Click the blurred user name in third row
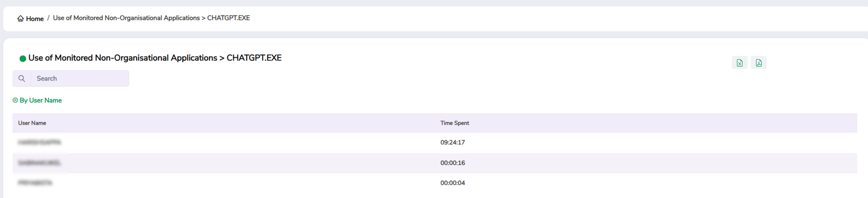Image resolution: width=868 pixels, height=198 pixels. point(35,183)
